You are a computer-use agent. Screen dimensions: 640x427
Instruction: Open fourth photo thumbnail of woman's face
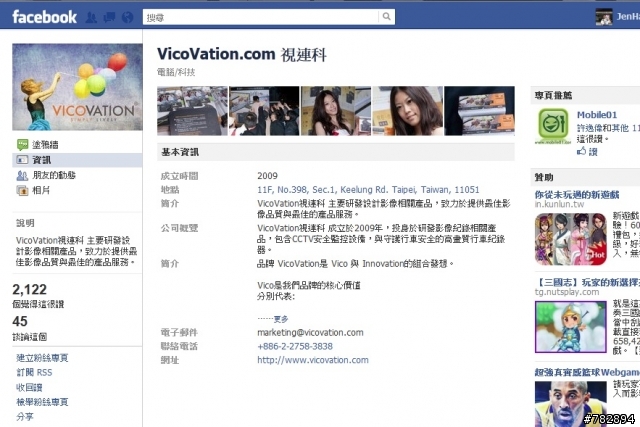407,111
